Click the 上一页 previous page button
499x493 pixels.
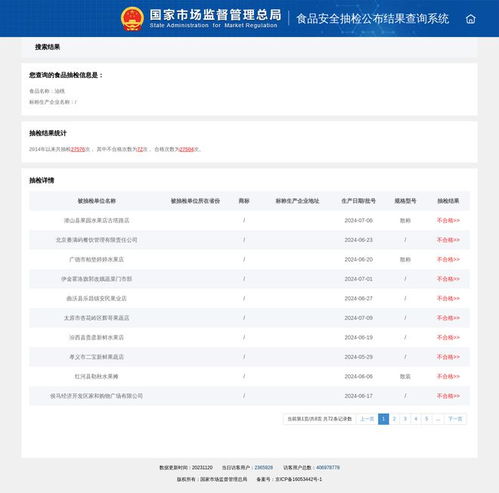[367, 419]
